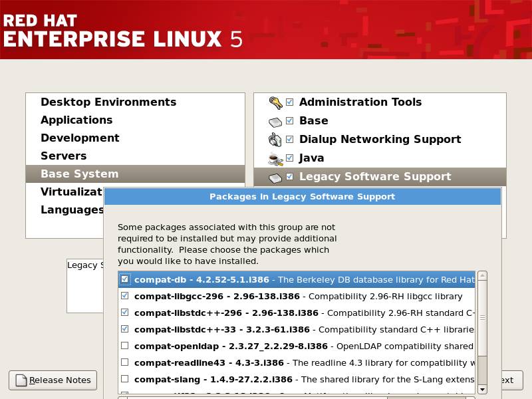Viewport: 532px width, 399px height.
Task: Select the Java group label
Action: coord(311,158)
